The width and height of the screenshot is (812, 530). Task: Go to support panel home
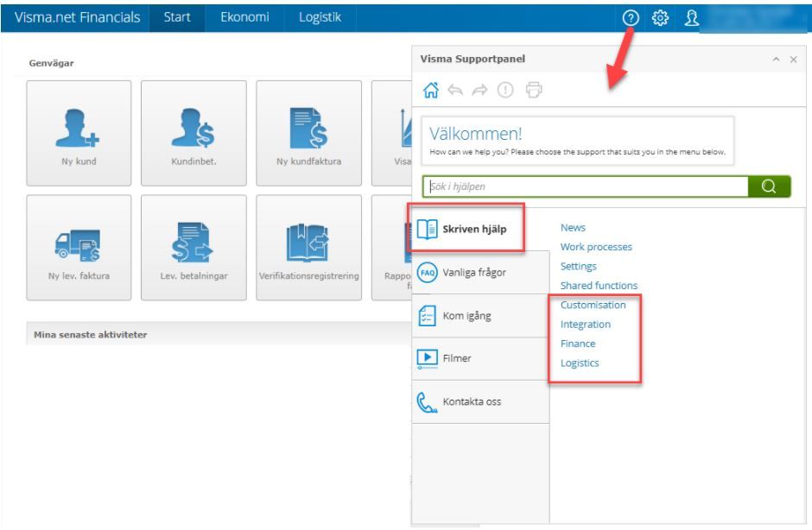click(430, 90)
